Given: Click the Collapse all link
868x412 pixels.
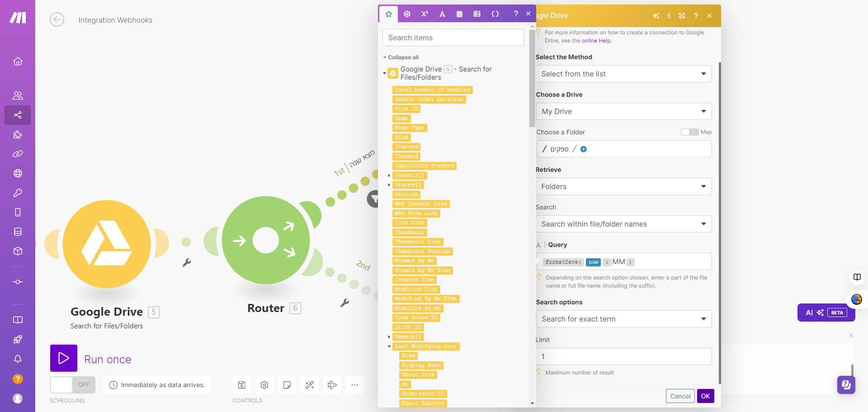Looking at the screenshot, I should (x=401, y=57).
